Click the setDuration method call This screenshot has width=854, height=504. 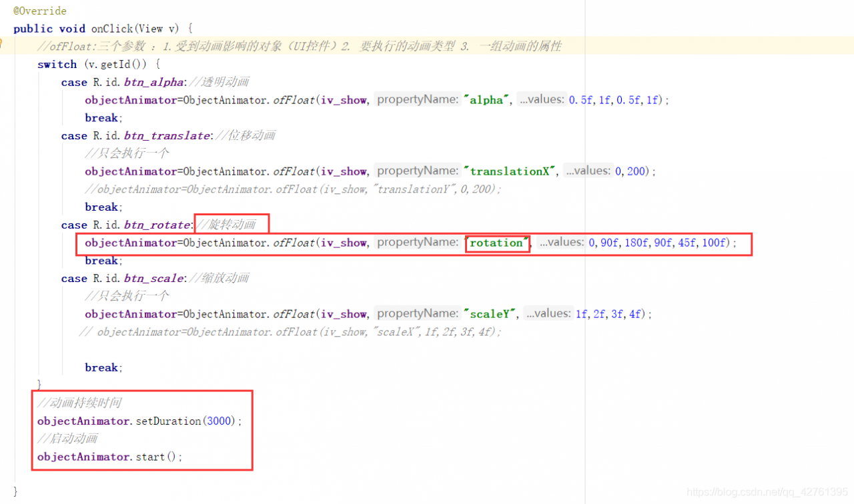[168, 421]
